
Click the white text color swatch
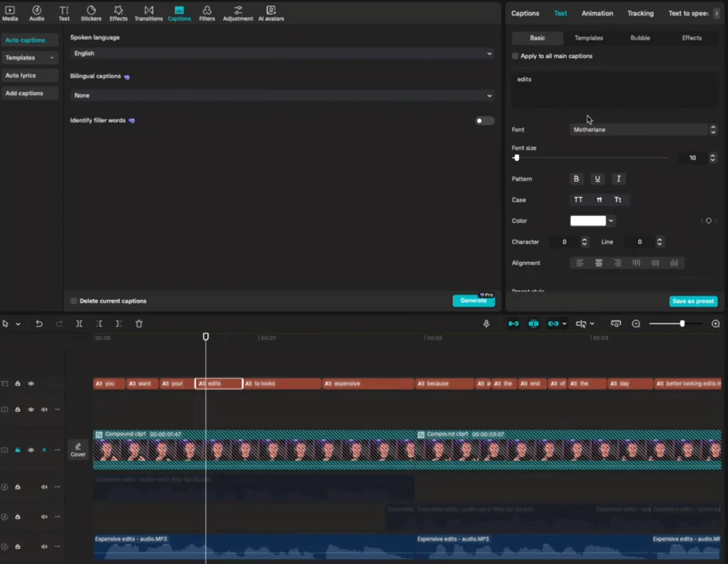[588, 221]
